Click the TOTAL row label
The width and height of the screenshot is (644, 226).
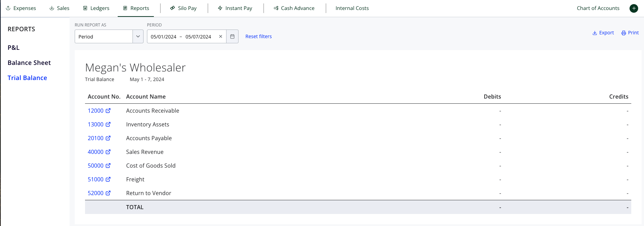(x=135, y=207)
